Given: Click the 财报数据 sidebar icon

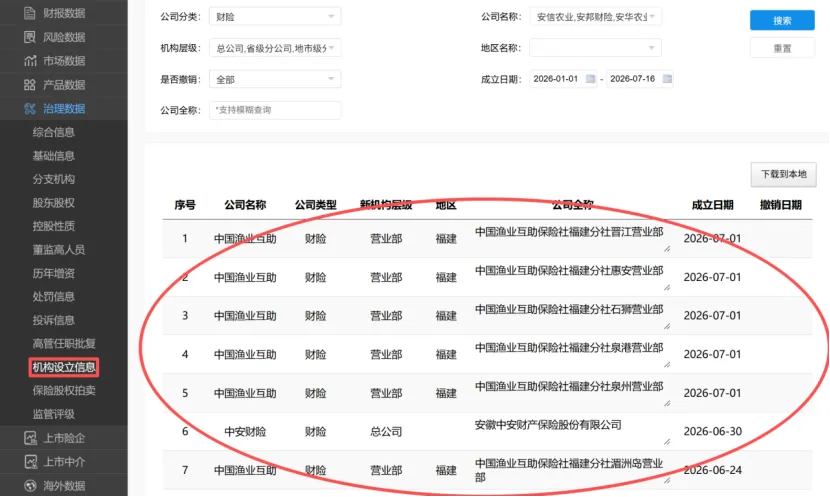Looking at the screenshot, I should tap(30, 13).
